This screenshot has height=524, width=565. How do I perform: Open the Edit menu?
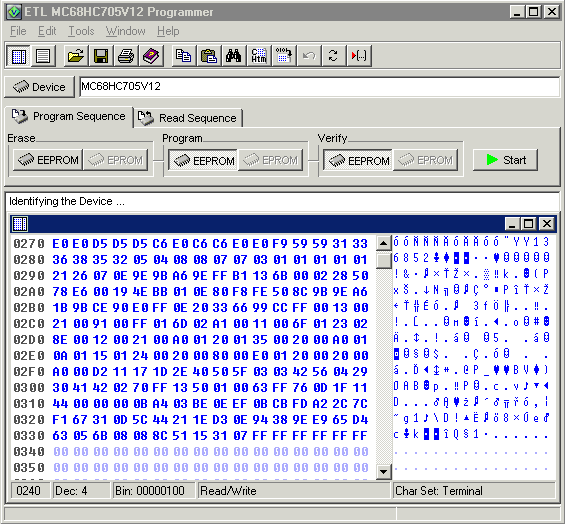47,31
